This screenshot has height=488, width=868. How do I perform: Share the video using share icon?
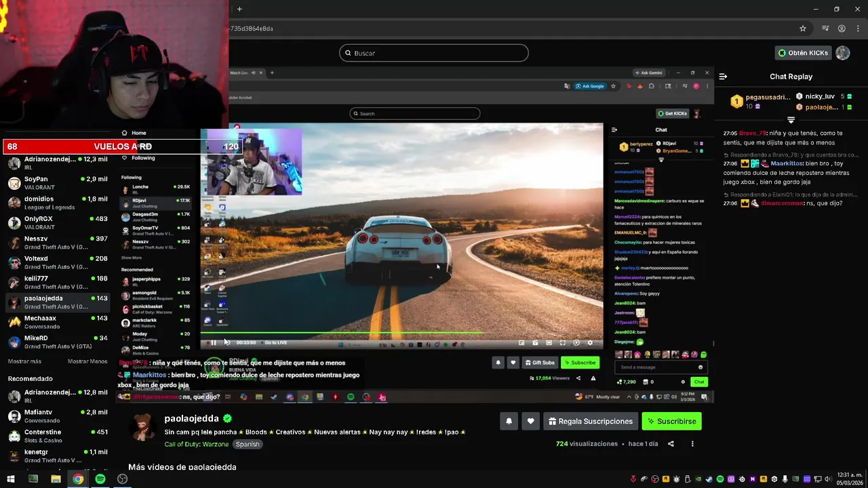(671, 444)
